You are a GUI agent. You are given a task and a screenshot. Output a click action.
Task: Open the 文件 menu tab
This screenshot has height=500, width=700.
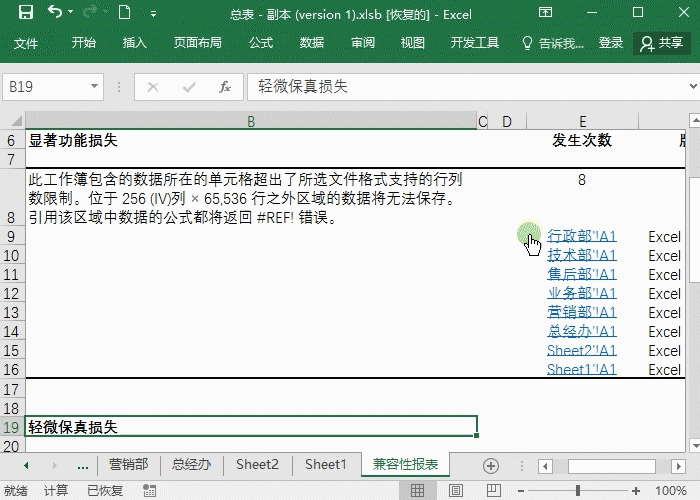[x=25, y=43]
